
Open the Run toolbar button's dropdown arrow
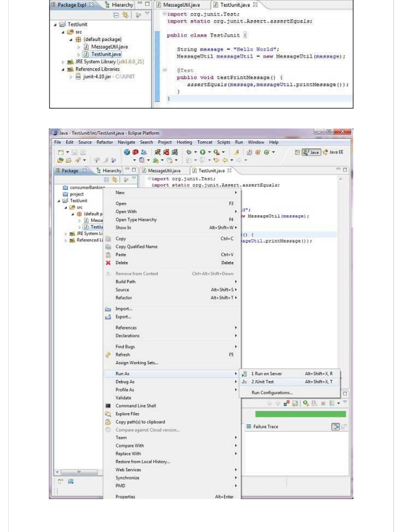point(209,152)
